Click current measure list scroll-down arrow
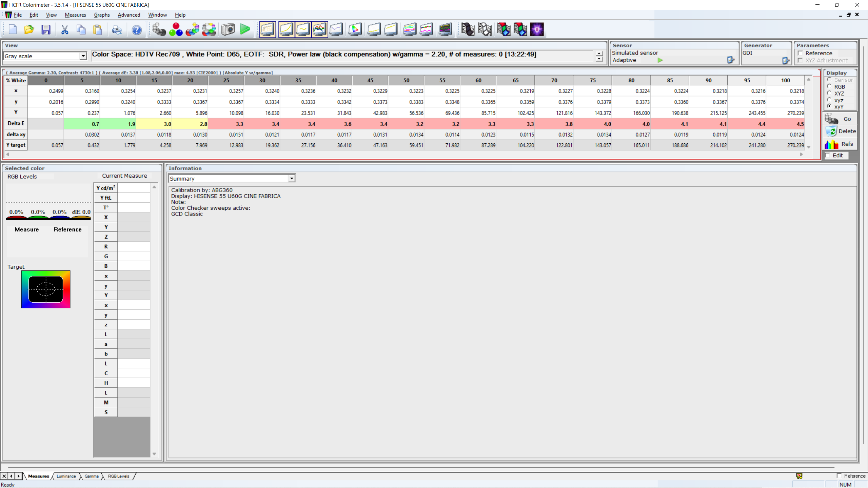868x488 pixels. pos(154,454)
